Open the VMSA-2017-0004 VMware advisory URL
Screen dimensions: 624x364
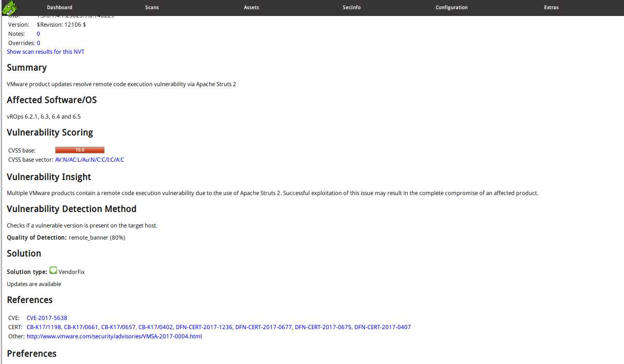[x=114, y=336]
